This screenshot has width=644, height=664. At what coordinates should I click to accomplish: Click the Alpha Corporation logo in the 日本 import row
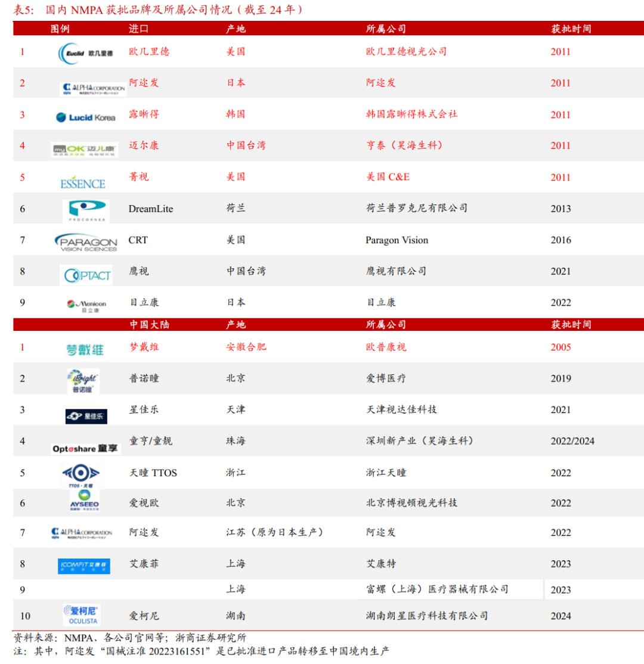tap(93, 89)
